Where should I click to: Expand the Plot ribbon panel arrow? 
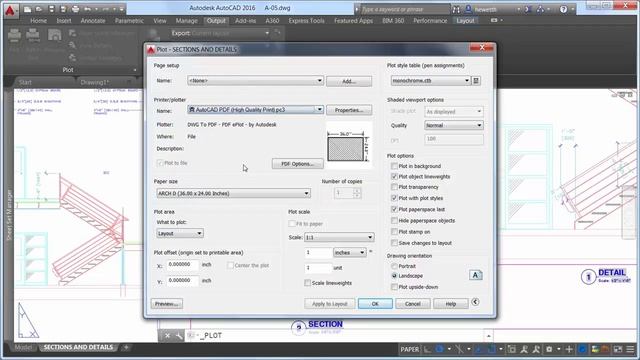pos(135,70)
